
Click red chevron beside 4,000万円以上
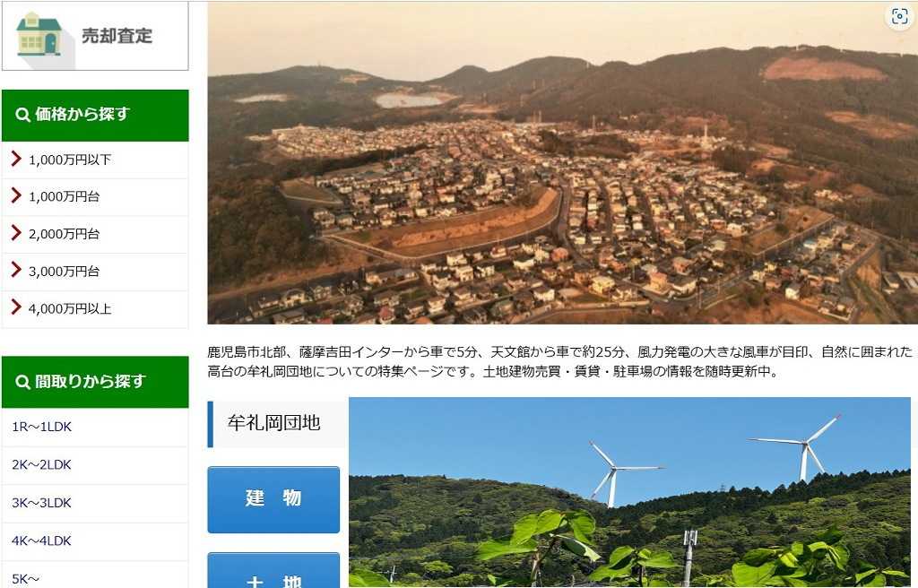16,308
